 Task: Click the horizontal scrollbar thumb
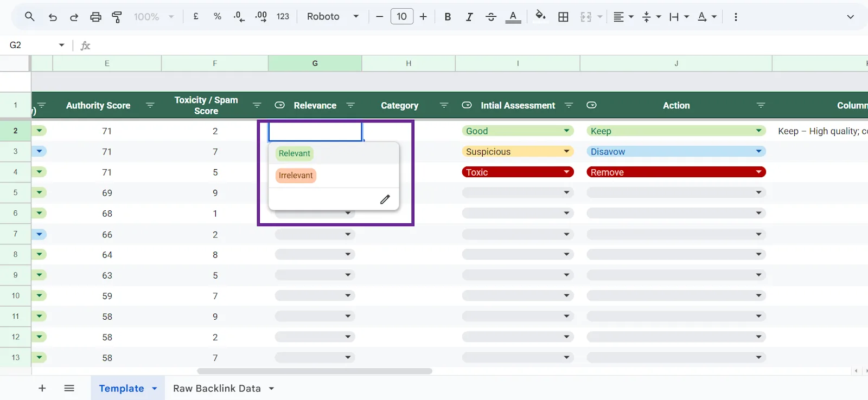[315, 371]
